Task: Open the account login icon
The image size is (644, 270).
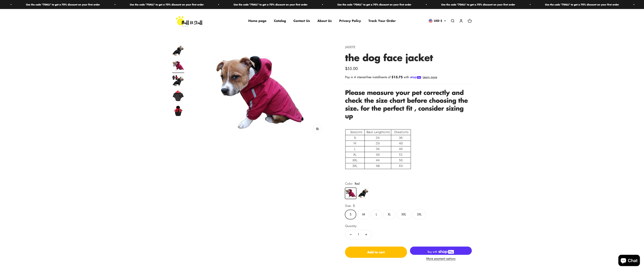Action: (461, 21)
